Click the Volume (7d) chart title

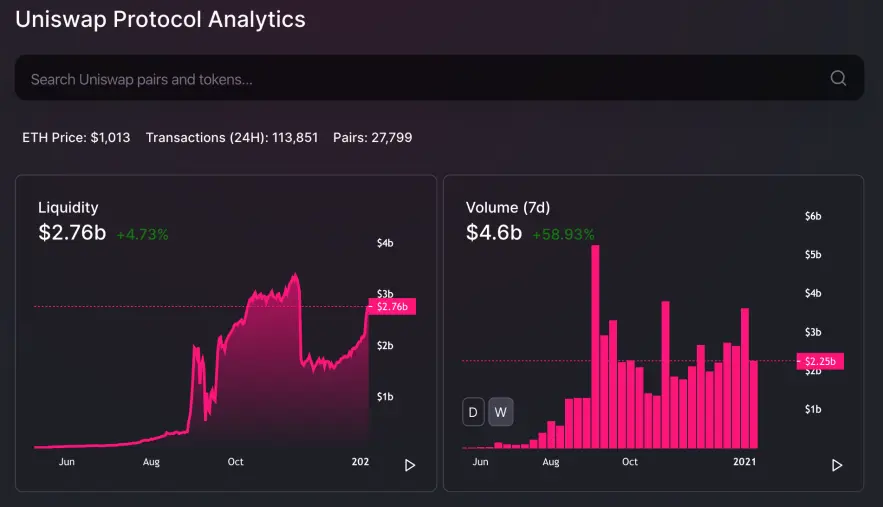click(x=507, y=207)
